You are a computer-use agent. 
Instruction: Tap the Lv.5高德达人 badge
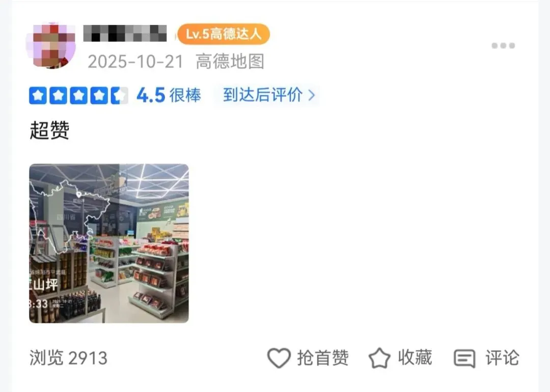click(x=224, y=34)
